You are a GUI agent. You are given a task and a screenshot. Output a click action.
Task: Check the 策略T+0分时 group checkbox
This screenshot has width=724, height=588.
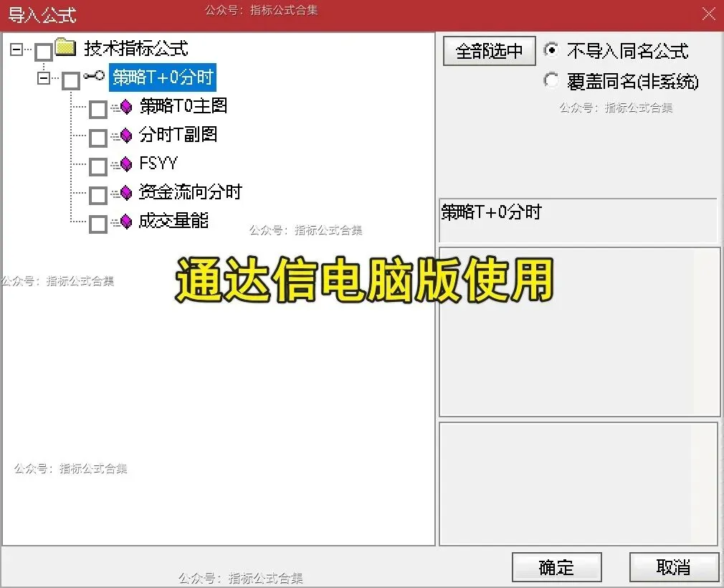click(71, 81)
